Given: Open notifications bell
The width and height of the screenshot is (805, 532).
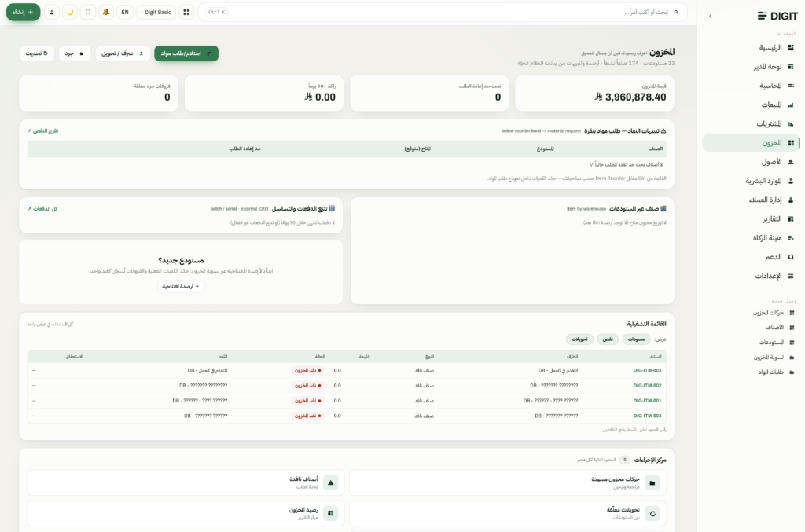Looking at the screenshot, I should click(x=106, y=12).
